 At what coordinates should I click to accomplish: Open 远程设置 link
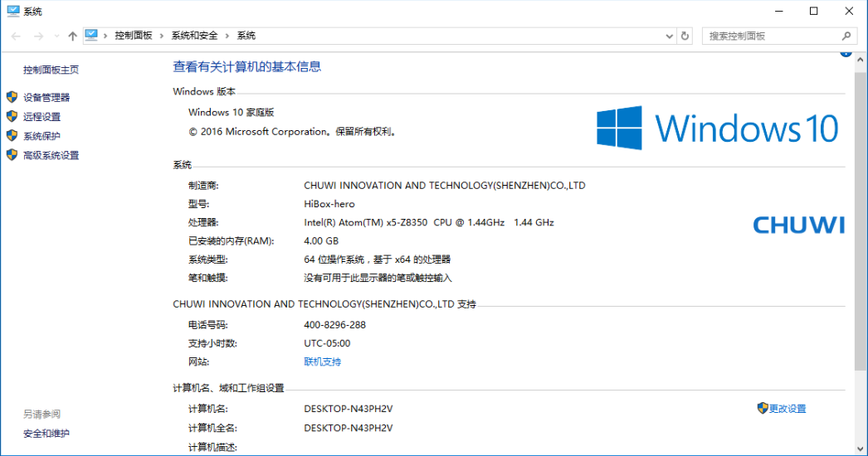(x=42, y=117)
